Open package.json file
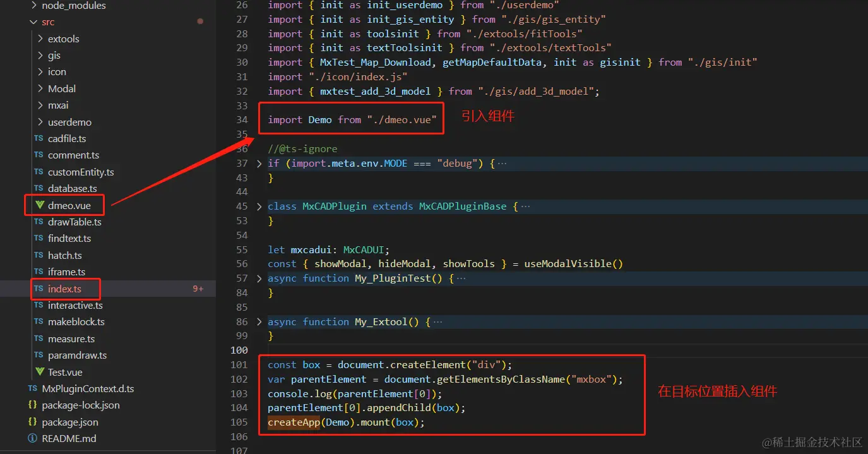Screen dimensions: 868x454 (70, 422)
